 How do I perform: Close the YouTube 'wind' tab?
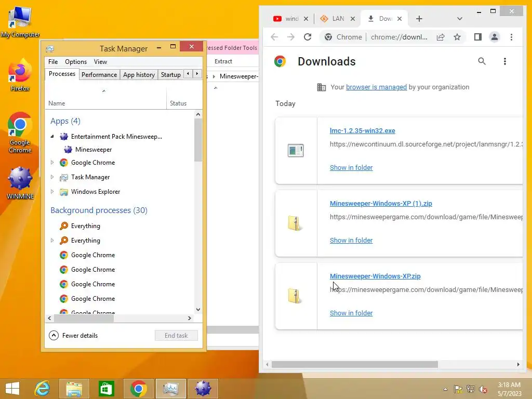[x=305, y=19]
